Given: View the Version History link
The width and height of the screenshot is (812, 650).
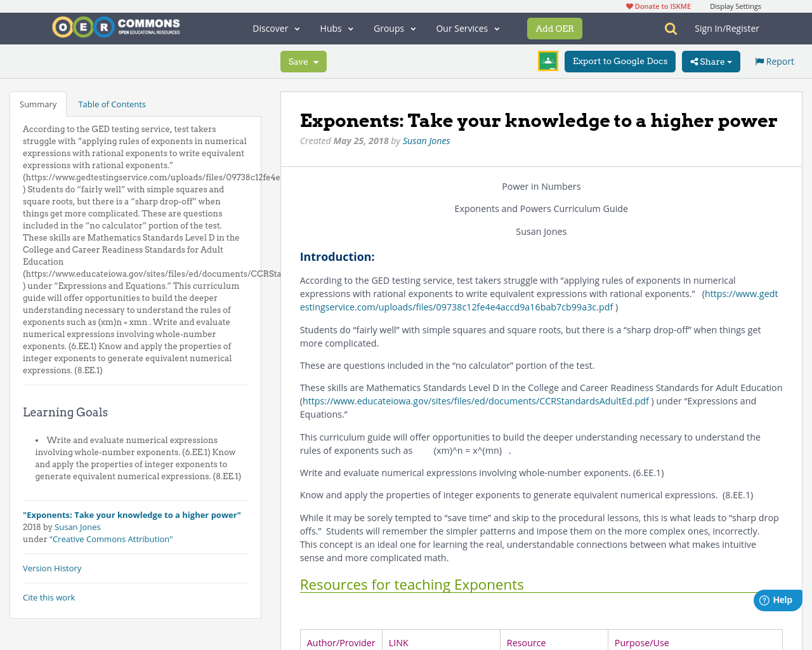Looking at the screenshot, I should tap(52, 567).
